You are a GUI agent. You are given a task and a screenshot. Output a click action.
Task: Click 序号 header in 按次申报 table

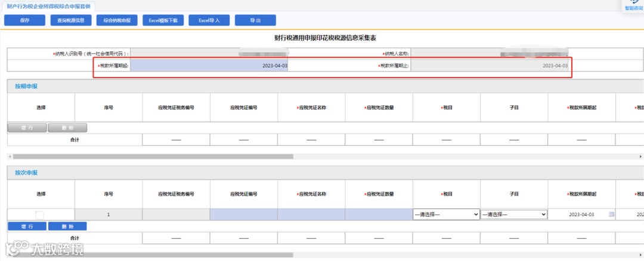109,194
